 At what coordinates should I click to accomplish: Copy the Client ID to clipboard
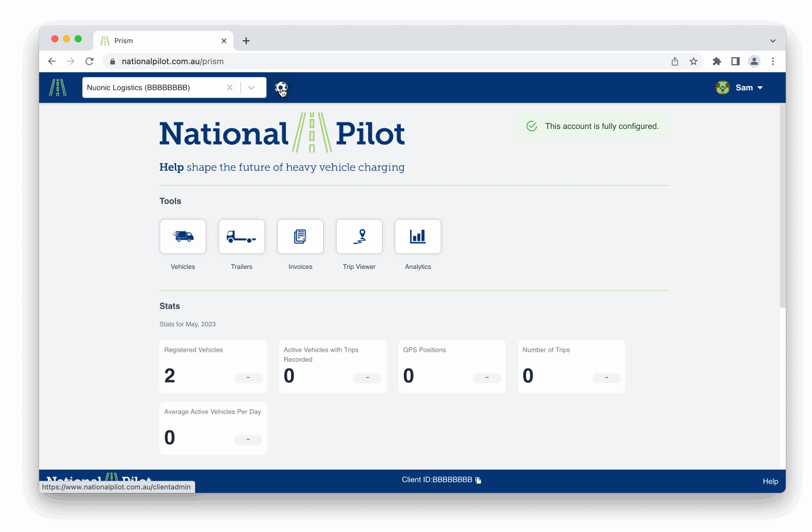click(478, 480)
